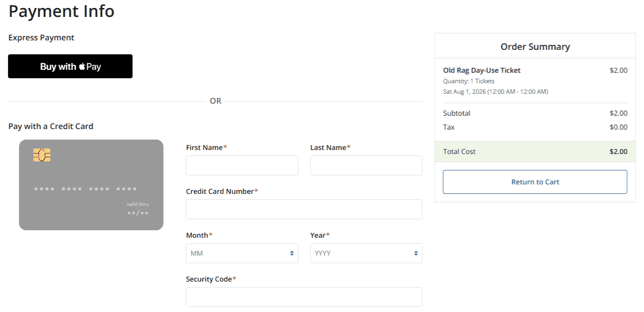The width and height of the screenshot is (644, 312).
Task: Click the valid thru text on the card
Action: [x=137, y=204]
